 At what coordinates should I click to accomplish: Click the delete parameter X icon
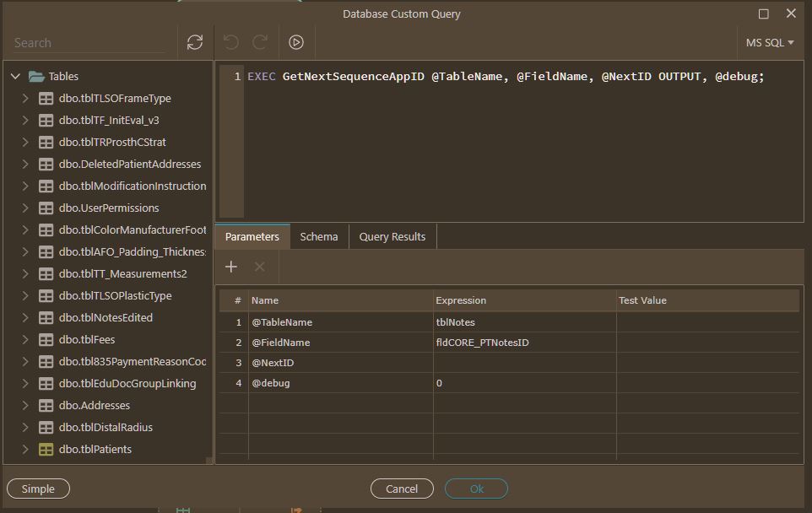(259, 267)
